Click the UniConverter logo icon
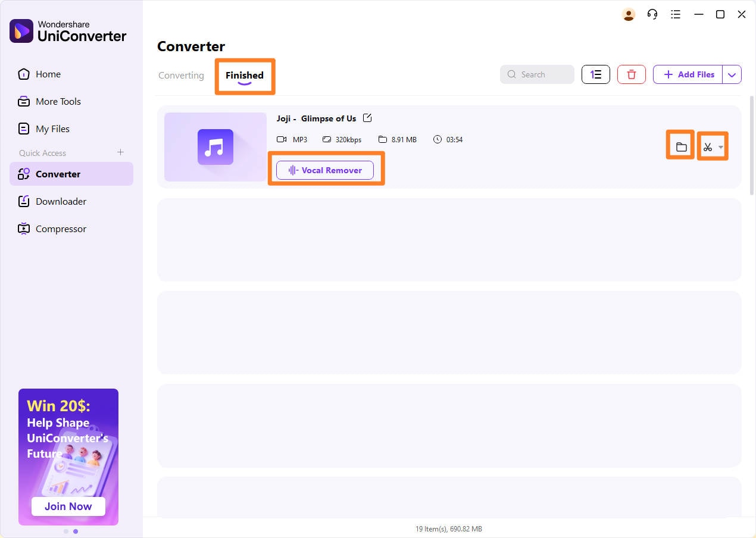The width and height of the screenshot is (756, 538). click(21, 31)
